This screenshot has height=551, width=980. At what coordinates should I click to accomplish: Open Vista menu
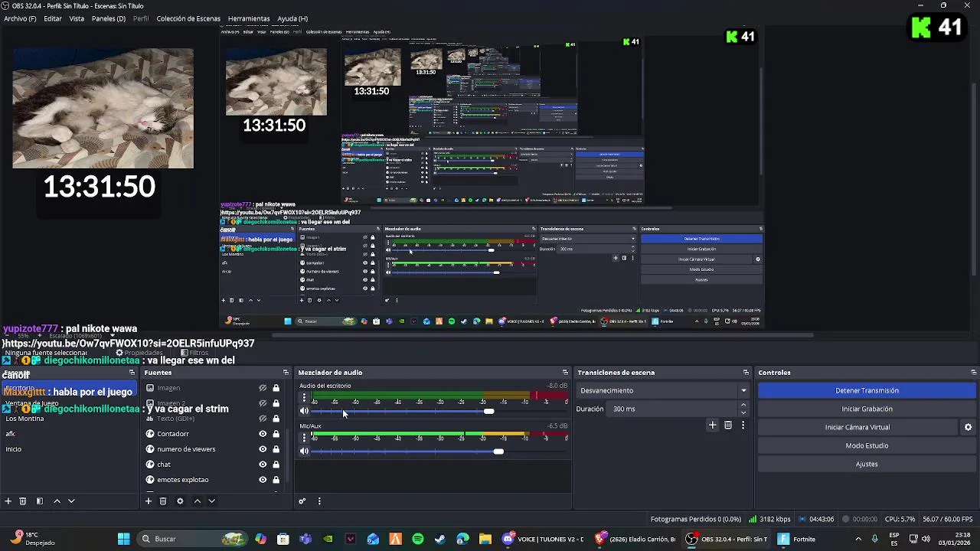[x=77, y=18]
